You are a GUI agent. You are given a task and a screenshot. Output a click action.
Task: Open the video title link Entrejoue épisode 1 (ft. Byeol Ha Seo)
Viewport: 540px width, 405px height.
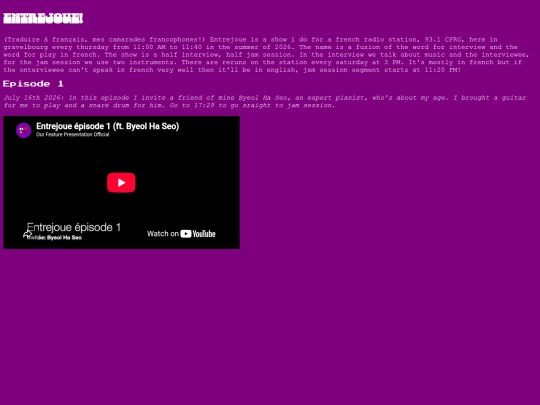coord(107,126)
